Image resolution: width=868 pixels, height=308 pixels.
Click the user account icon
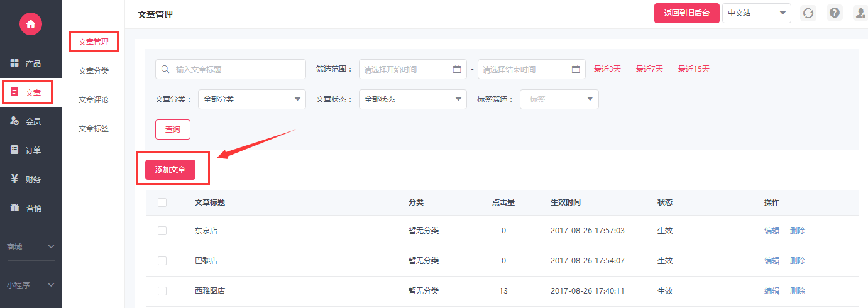click(860, 13)
